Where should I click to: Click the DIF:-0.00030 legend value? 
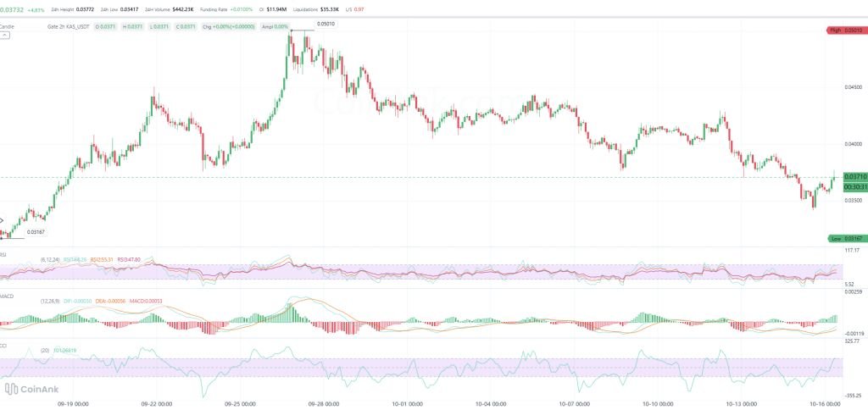coord(79,301)
